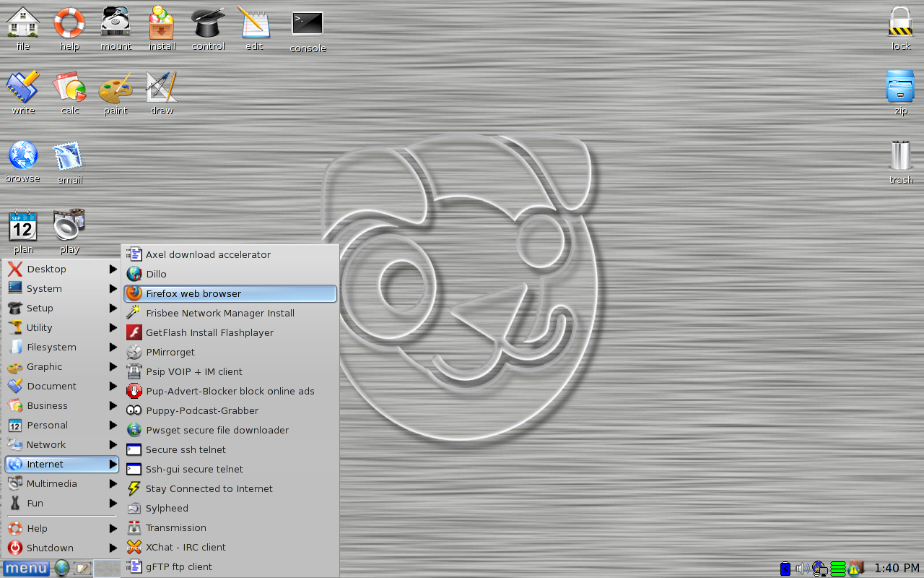Open Pup-Advert-Blocker block online ads
The width and height of the screenshot is (924, 578).
230,391
